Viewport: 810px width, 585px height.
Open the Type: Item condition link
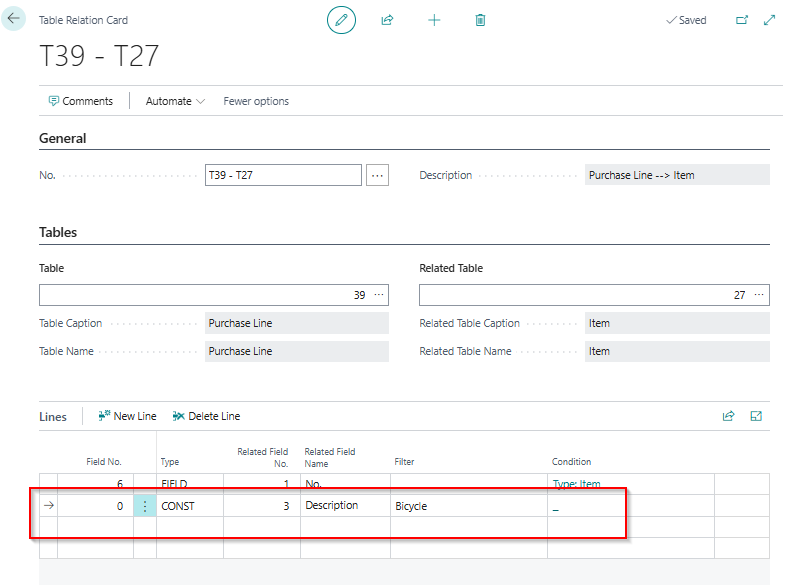click(577, 484)
